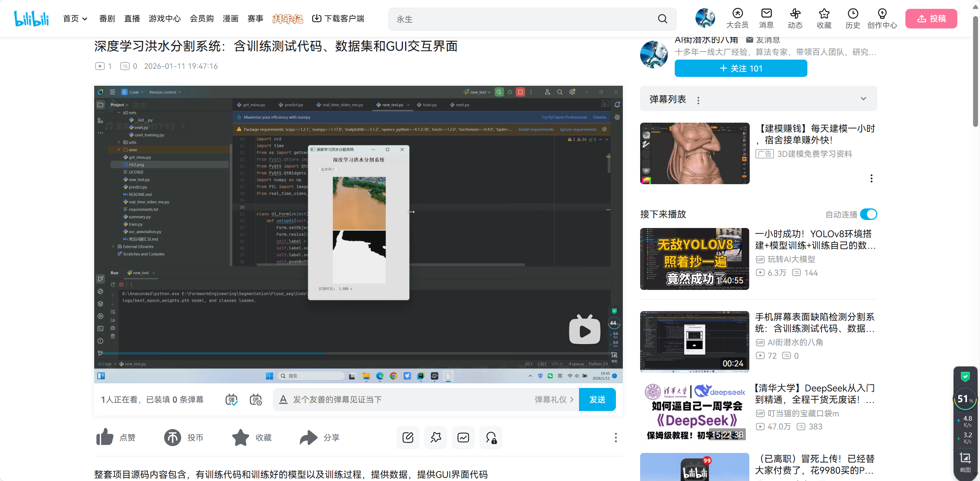980x481 pixels.
Task: Click the follow (关注 101) button
Action: point(740,68)
